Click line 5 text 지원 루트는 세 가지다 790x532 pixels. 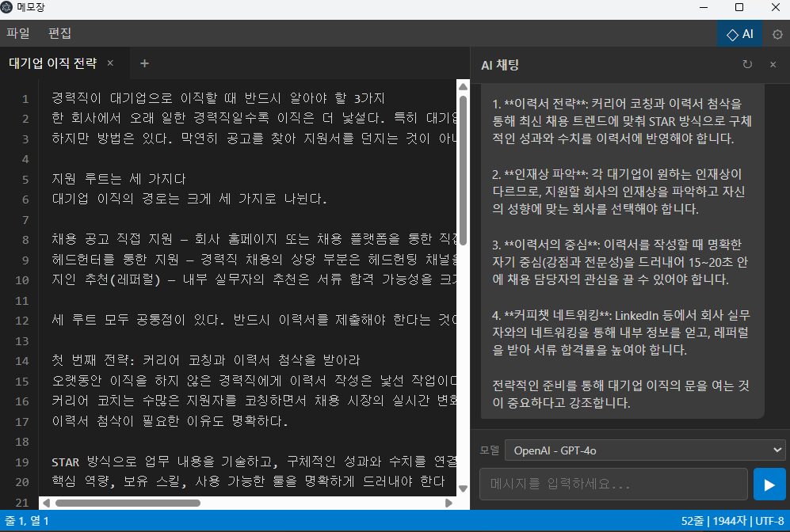point(118,179)
